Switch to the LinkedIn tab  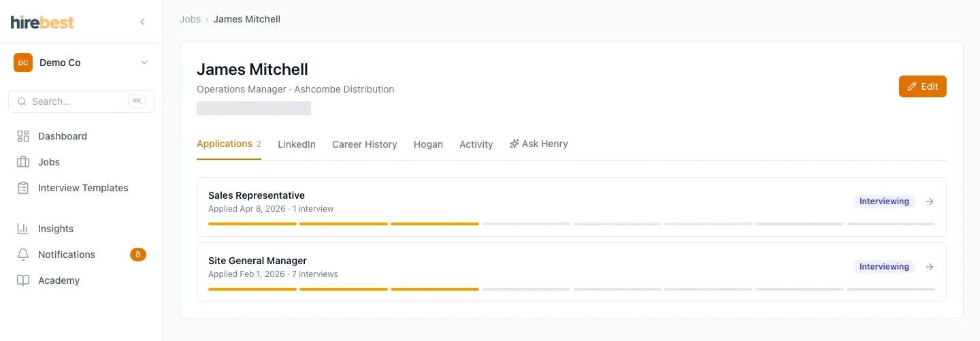pyautogui.click(x=297, y=144)
